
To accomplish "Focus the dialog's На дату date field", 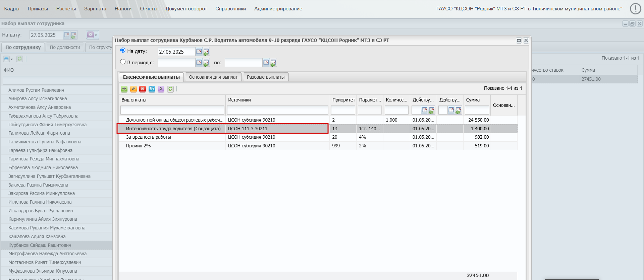I will pyautogui.click(x=176, y=52).
